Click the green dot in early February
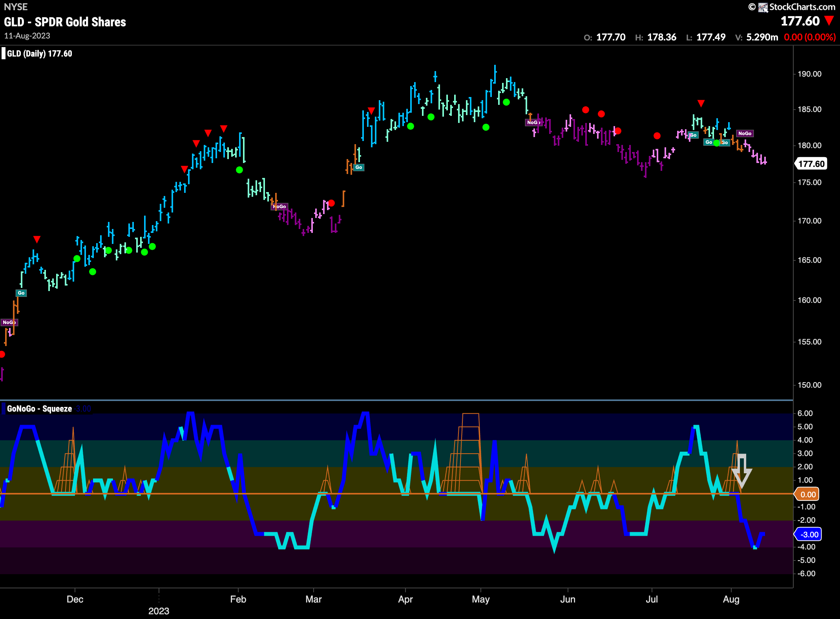The image size is (840, 619). (x=239, y=170)
